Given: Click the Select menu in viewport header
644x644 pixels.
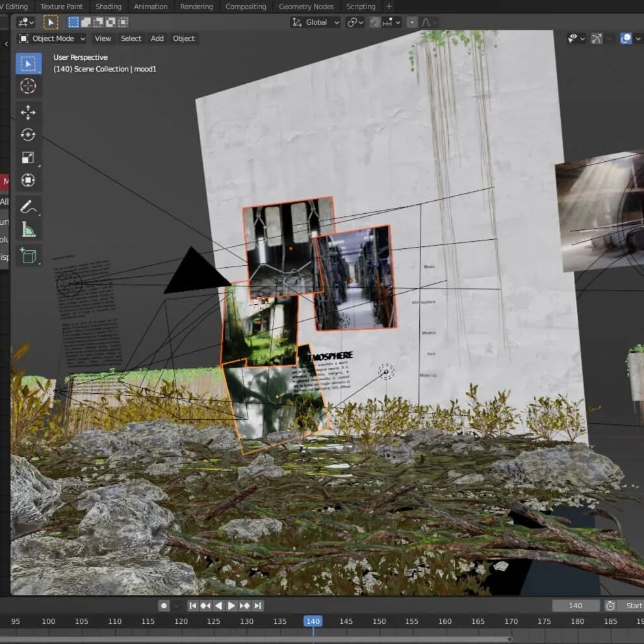Looking at the screenshot, I should click(131, 38).
